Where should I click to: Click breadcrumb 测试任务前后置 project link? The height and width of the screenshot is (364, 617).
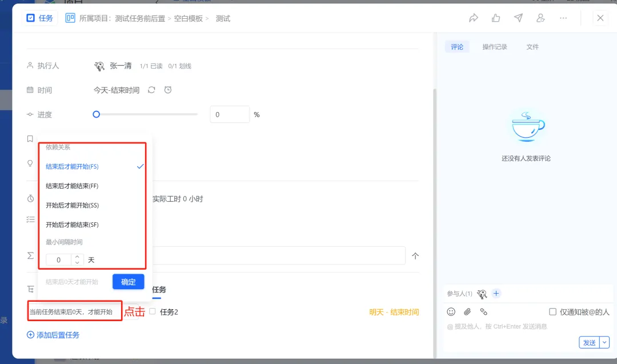pos(140,18)
